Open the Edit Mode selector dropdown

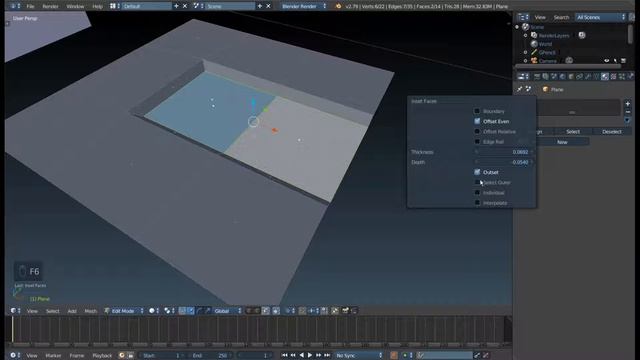pyautogui.click(x=124, y=311)
